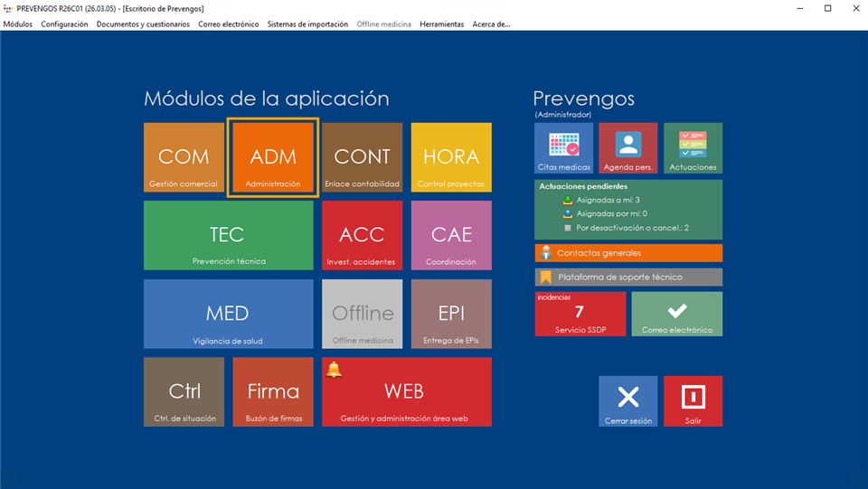The image size is (868, 489).
Task: Open the Herramientas menu
Action: tap(441, 24)
